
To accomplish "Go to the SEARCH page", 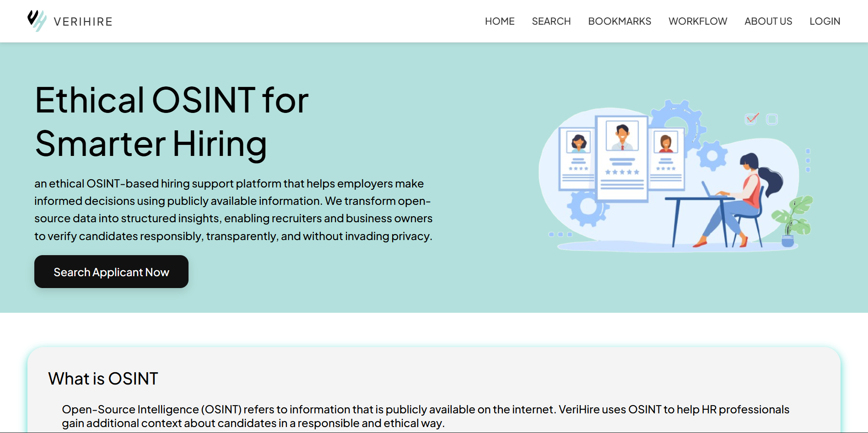I will (551, 21).
